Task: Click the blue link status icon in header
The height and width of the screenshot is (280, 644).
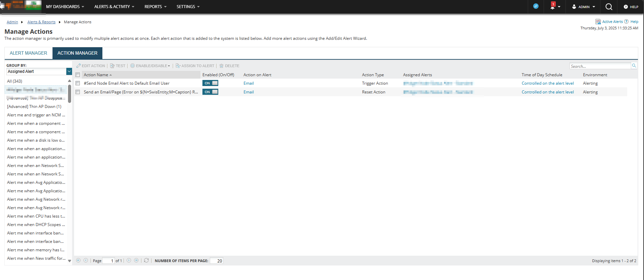Action: (x=536, y=6)
